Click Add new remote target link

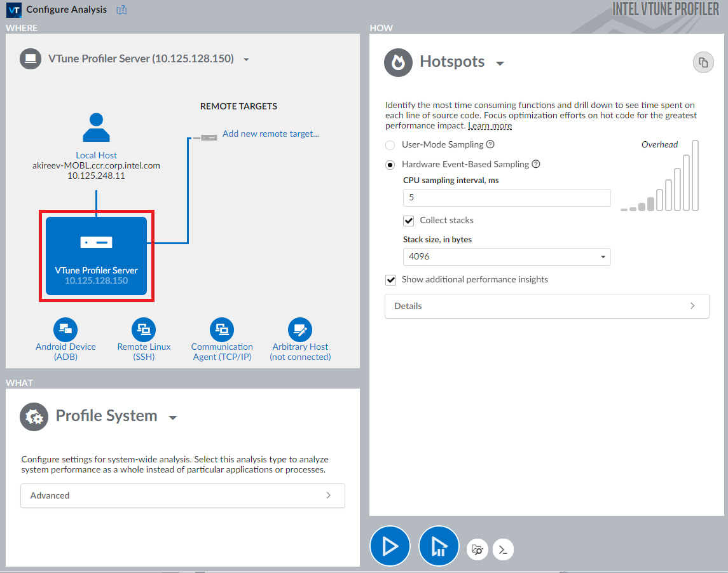270,134
